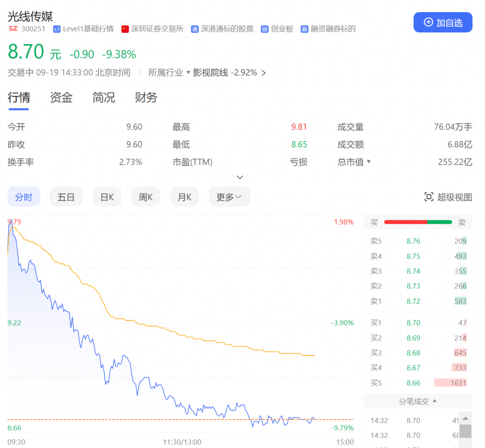Screen dimensions: 485x448
Task: Click the 换手率 value 2.73%
Action: click(131, 162)
